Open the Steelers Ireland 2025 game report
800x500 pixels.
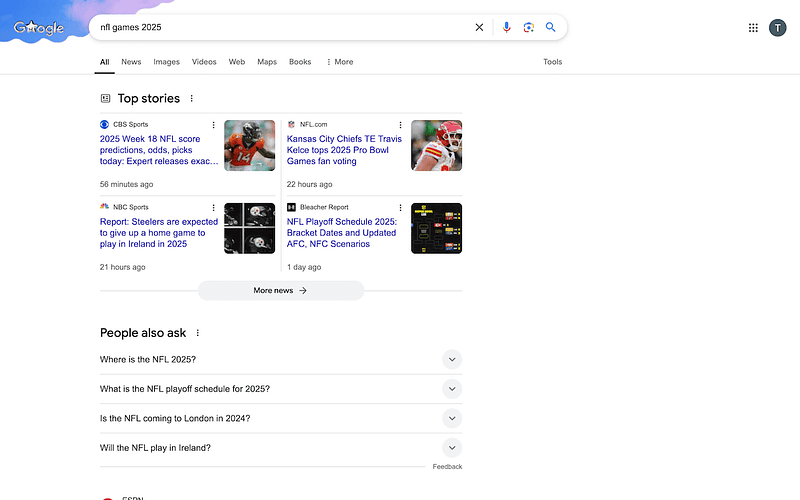(159, 233)
